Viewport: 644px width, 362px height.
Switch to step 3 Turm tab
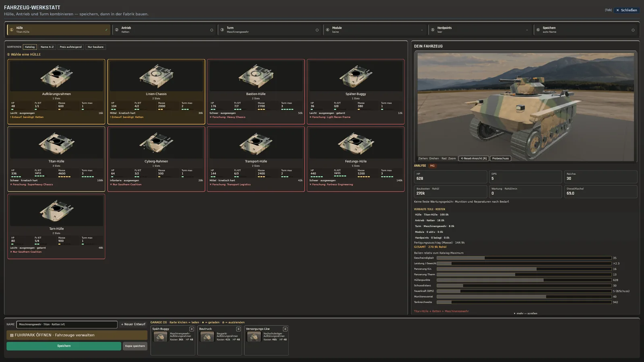coord(270,30)
